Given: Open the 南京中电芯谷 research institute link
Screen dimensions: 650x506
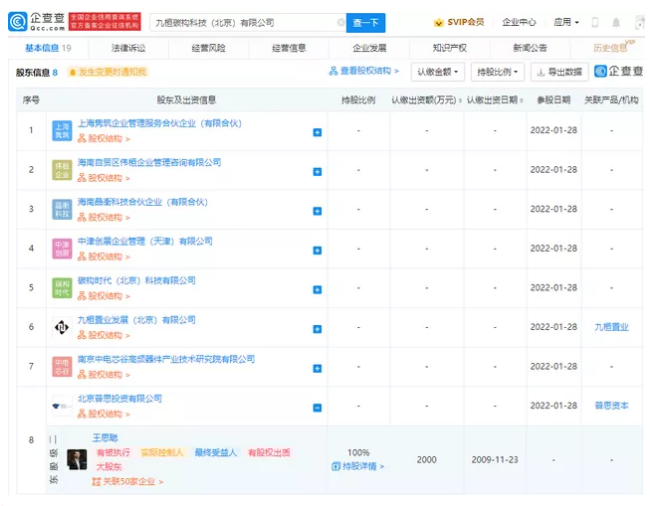Looking at the screenshot, I should (166, 359).
